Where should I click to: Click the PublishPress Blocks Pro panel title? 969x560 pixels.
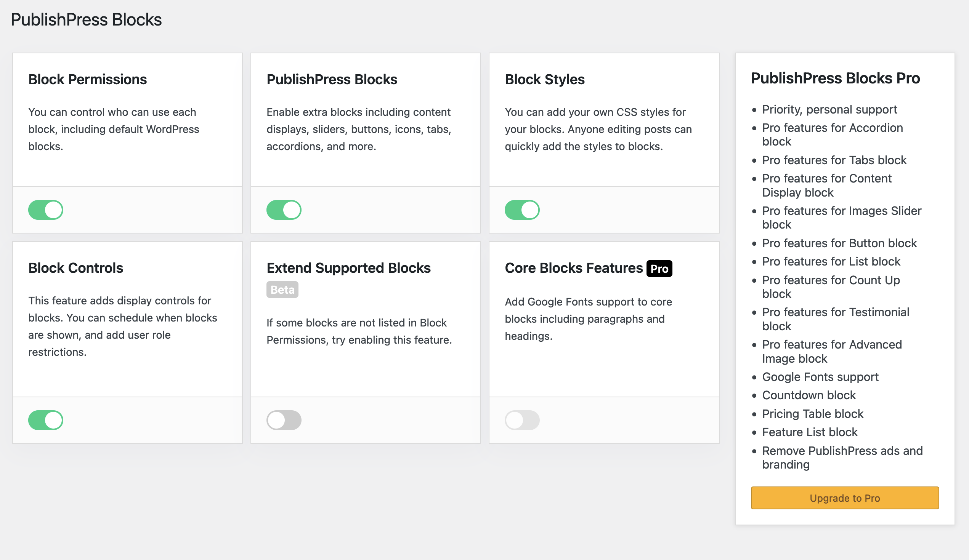pyautogui.click(x=835, y=78)
